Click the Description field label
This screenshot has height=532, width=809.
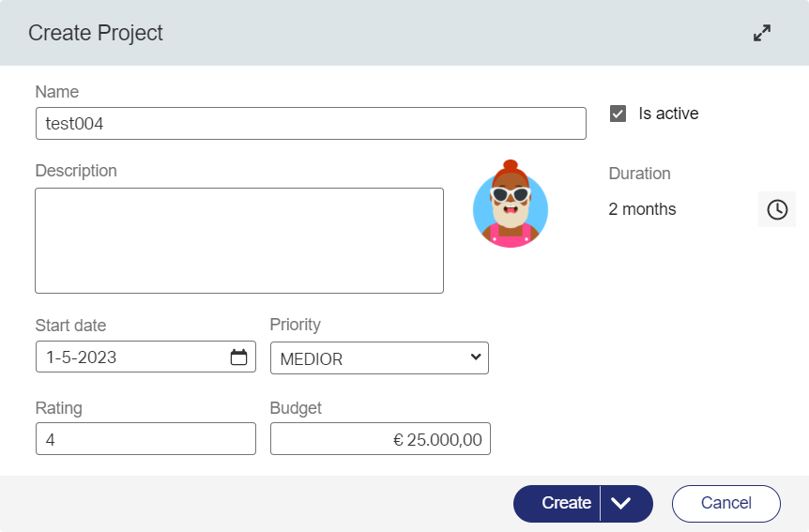point(76,171)
